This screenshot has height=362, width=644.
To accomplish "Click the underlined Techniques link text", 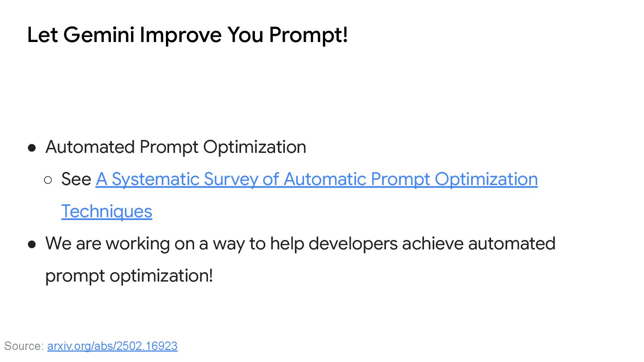I will pos(107,211).
